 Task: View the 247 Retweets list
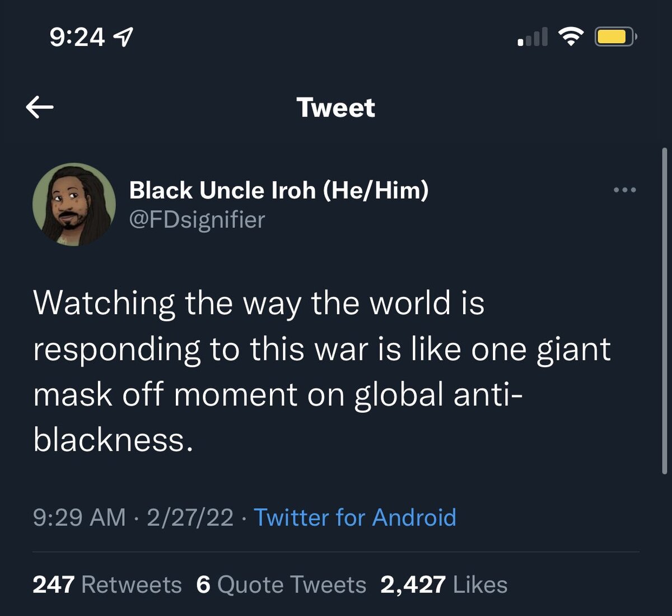click(x=107, y=585)
